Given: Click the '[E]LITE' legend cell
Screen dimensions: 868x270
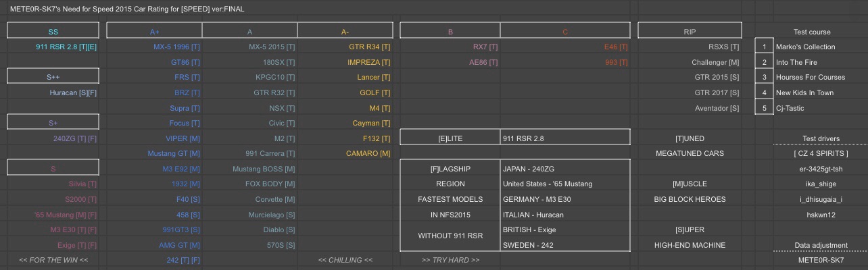Looking at the screenshot, I should (x=450, y=138).
